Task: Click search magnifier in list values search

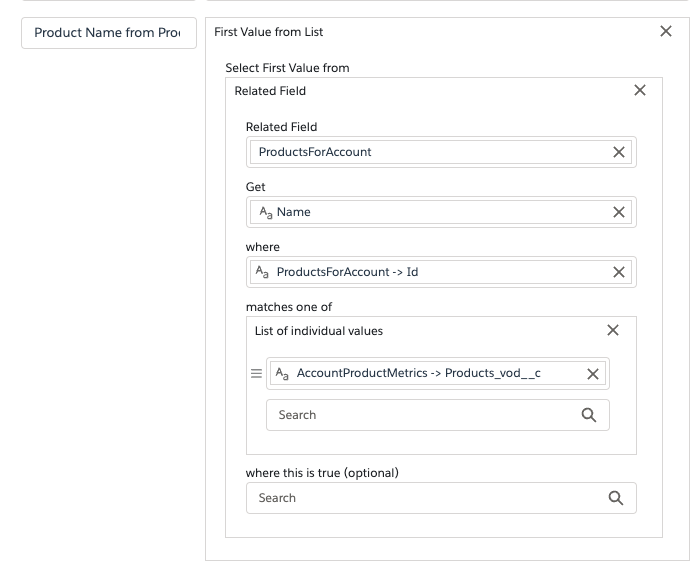Action: coord(588,415)
